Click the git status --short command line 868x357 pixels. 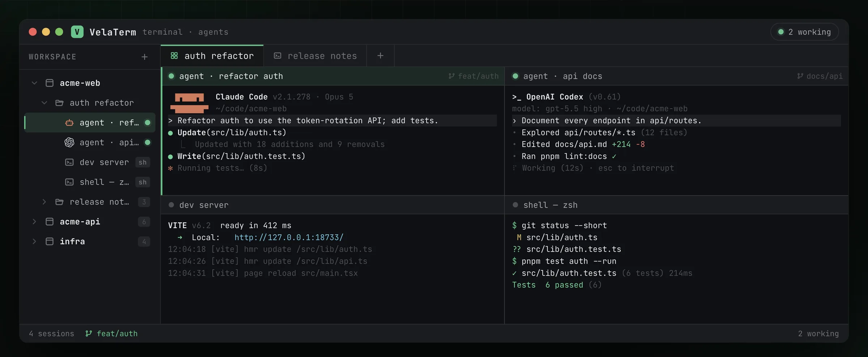559,225
